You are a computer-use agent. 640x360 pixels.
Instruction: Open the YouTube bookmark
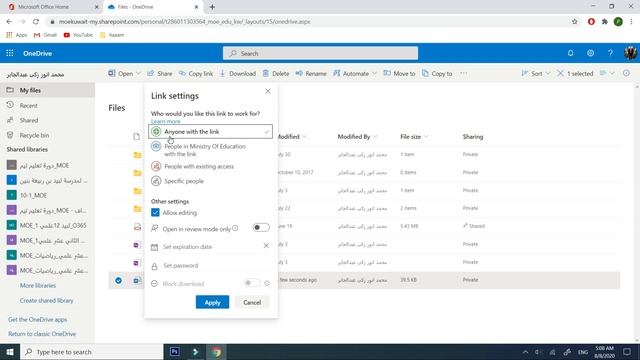(78, 35)
